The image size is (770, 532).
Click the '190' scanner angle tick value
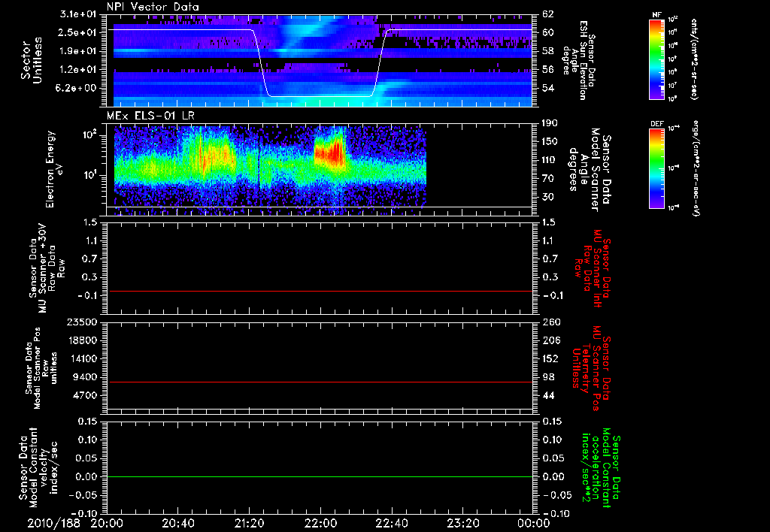click(x=551, y=123)
